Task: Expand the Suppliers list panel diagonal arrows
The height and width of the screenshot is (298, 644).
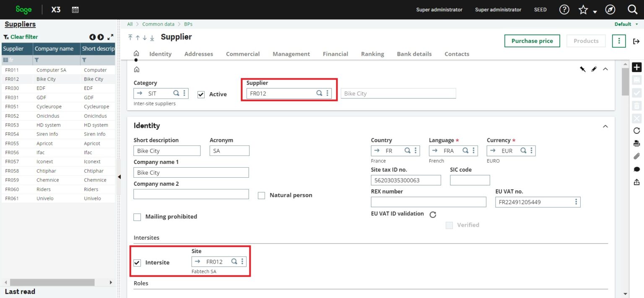Action: click(110, 37)
